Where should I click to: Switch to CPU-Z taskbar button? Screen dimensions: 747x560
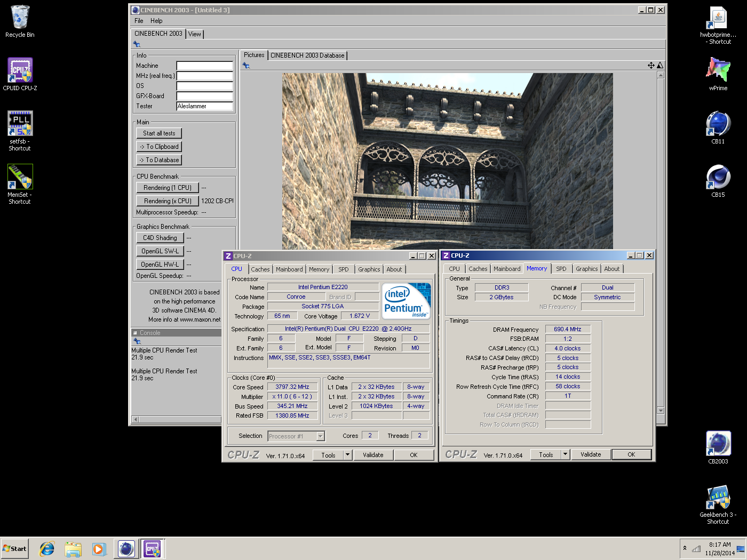pyautogui.click(x=152, y=549)
